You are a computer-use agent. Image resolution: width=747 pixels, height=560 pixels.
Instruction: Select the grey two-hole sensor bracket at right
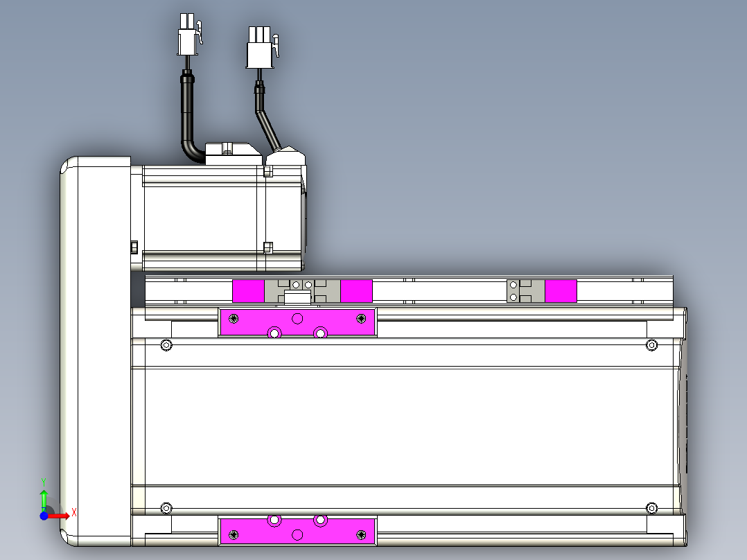(x=525, y=290)
